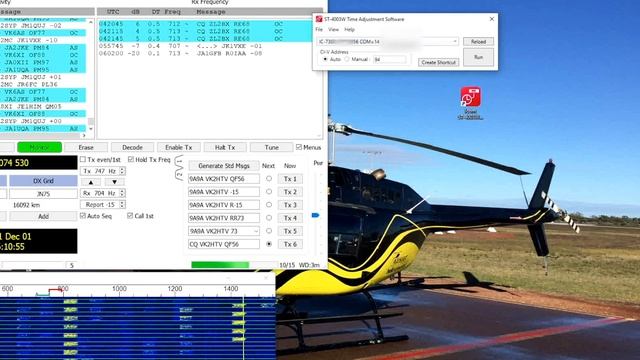
Task: Open the View menu in ST-4003W
Action: pyautogui.click(x=333, y=29)
